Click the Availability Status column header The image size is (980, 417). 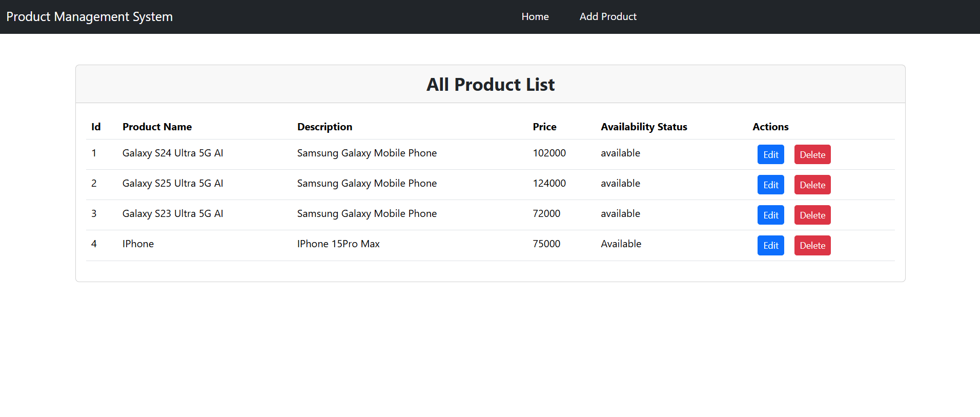(644, 127)
